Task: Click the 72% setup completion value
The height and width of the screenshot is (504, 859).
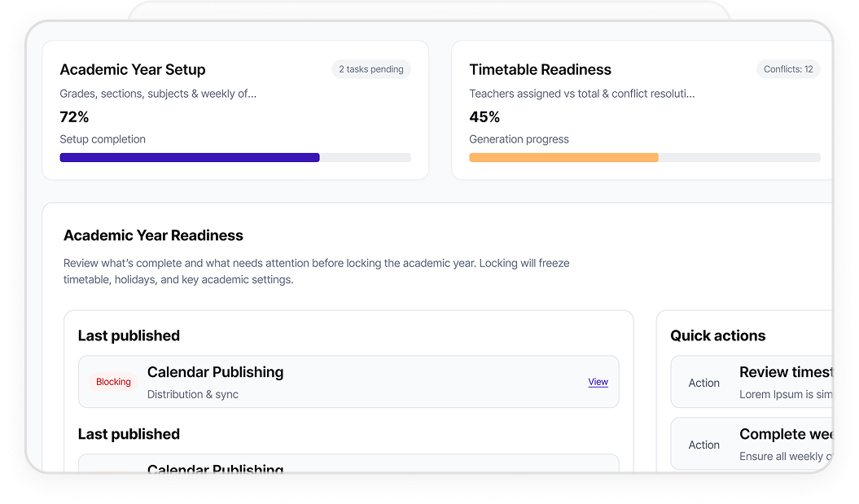Action: [74, 116]
